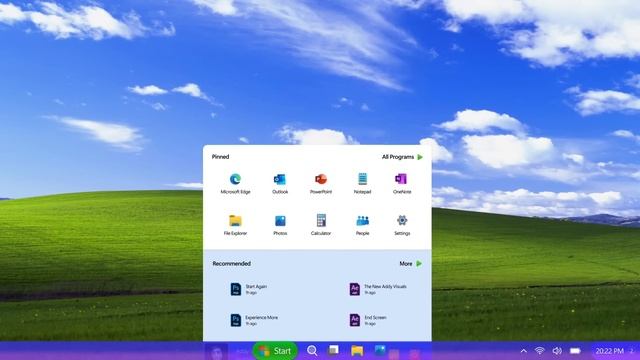Open the Calculator app
This screenshot has width=640, height=360.
[x=321, y=225]
